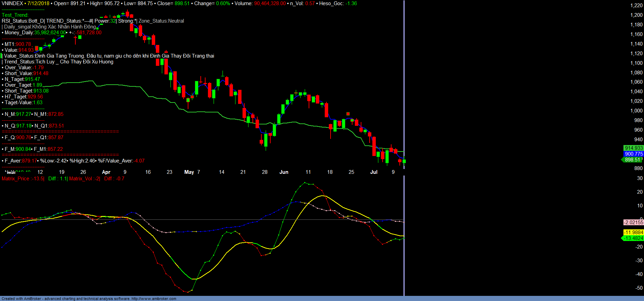The height and width of the screenshot is (301, 644).
Task: Click the Value_Status description line
Action: point(109,56)
